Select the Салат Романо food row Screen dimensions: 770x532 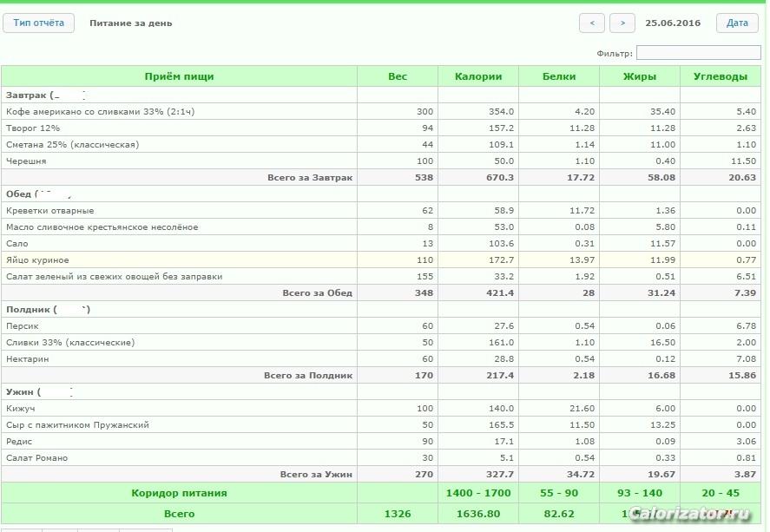coord(381,458)
